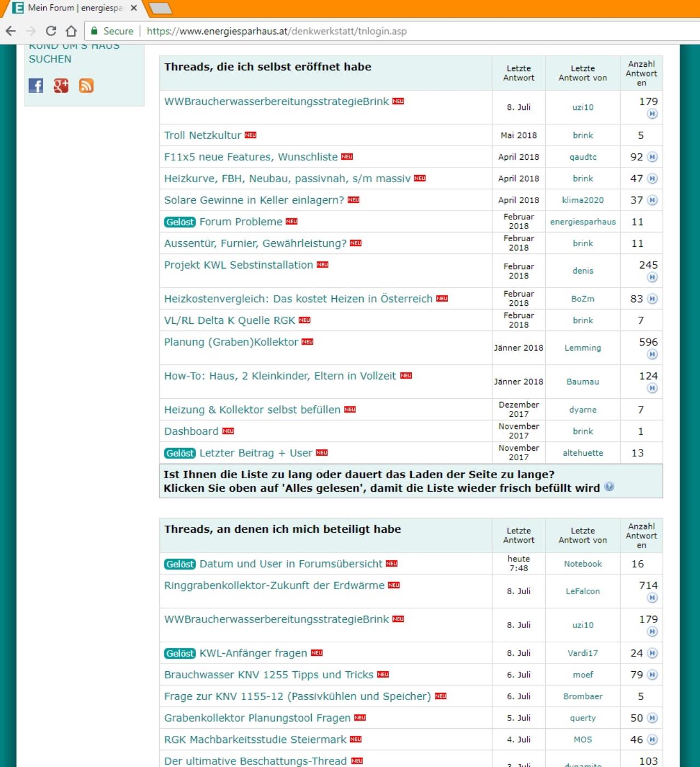Click the green Secure padlock icon
The height and width of the screenshot is (767, 700).
click(x=95, y=31)
